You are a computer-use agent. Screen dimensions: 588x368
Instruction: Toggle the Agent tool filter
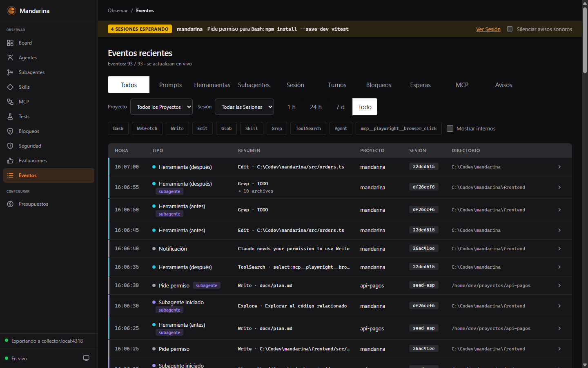(x=341, y=128)
